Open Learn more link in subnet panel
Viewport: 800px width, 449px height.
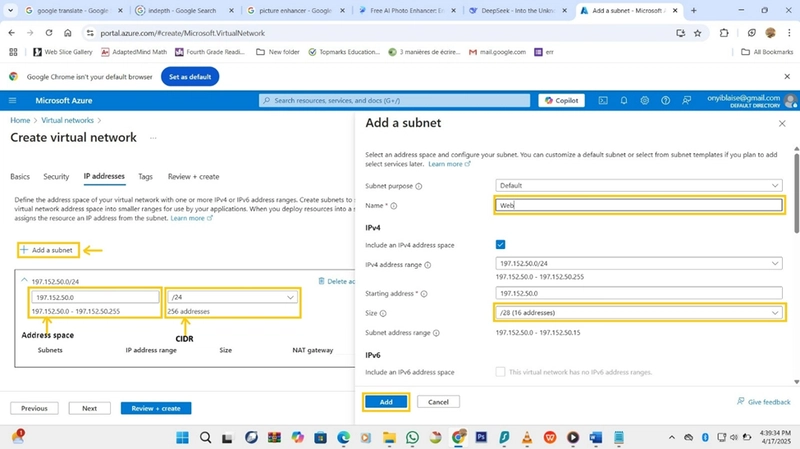[449, 164]
